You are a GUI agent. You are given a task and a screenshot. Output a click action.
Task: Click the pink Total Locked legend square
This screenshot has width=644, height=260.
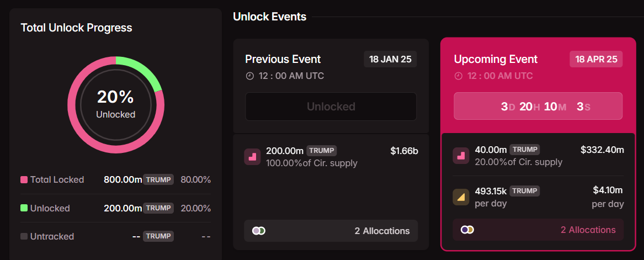[24, 180]
